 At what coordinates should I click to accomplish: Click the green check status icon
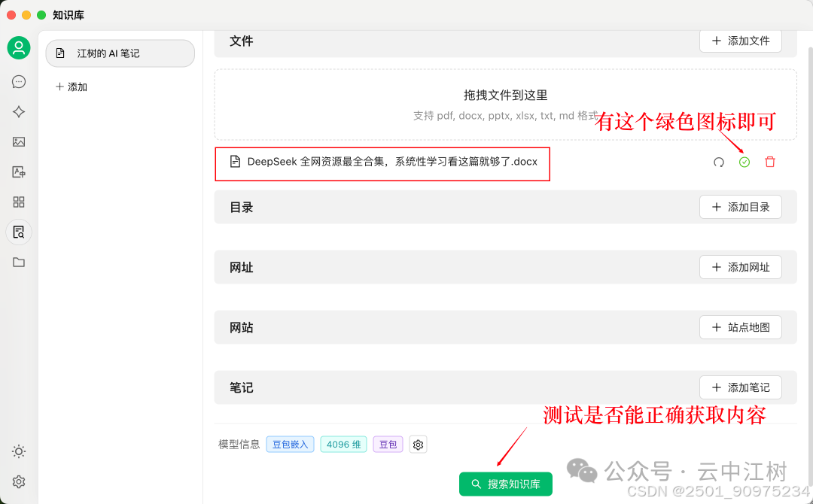pyautogui.click(x=744, y=162)
